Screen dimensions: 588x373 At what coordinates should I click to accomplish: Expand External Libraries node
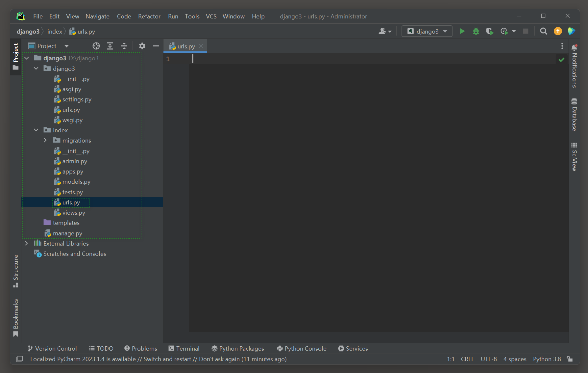(27, 243)
